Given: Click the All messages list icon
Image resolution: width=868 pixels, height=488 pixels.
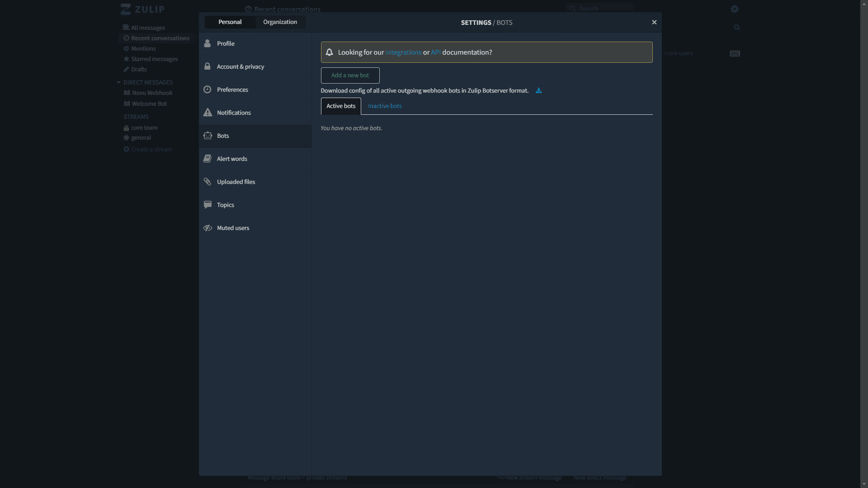Looking at the screenshot, I should point(126,28).
